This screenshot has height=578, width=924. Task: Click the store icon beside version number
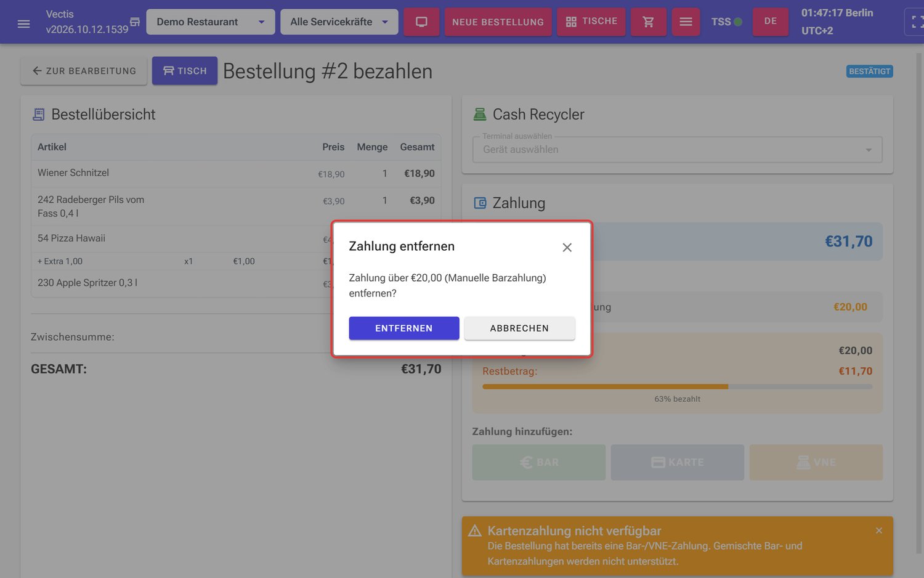(135, 22)
